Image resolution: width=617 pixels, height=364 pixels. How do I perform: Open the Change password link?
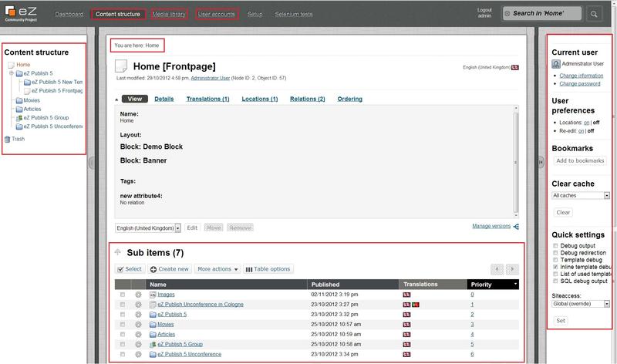pyautogui.click(x=580, y=84)
